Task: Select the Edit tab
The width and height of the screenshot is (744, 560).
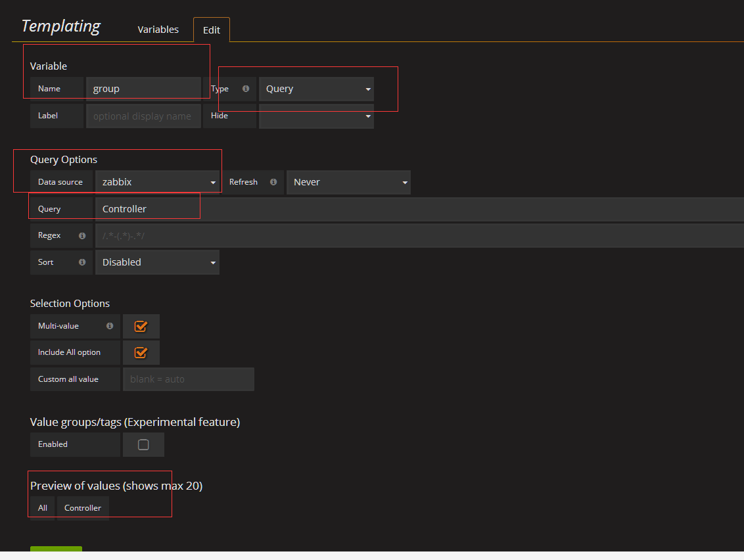Action: coord(212,30)
